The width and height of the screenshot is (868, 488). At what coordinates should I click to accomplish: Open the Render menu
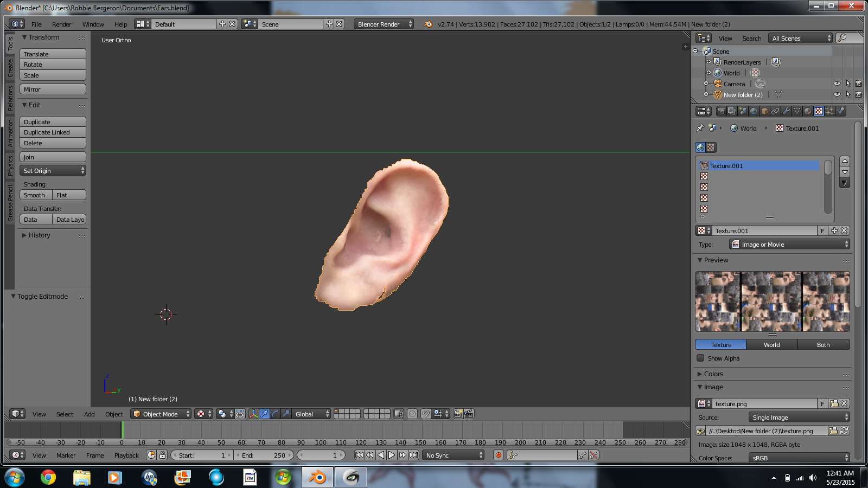61,24
